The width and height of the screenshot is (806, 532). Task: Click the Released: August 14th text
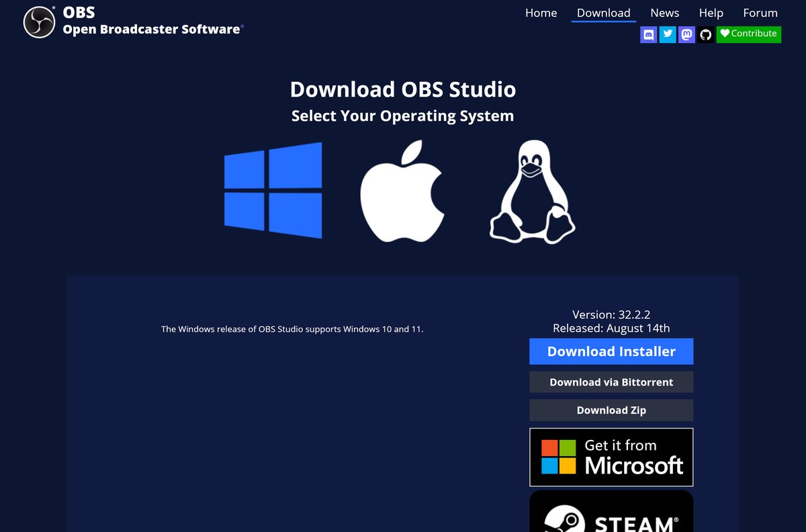click(611, 328)
